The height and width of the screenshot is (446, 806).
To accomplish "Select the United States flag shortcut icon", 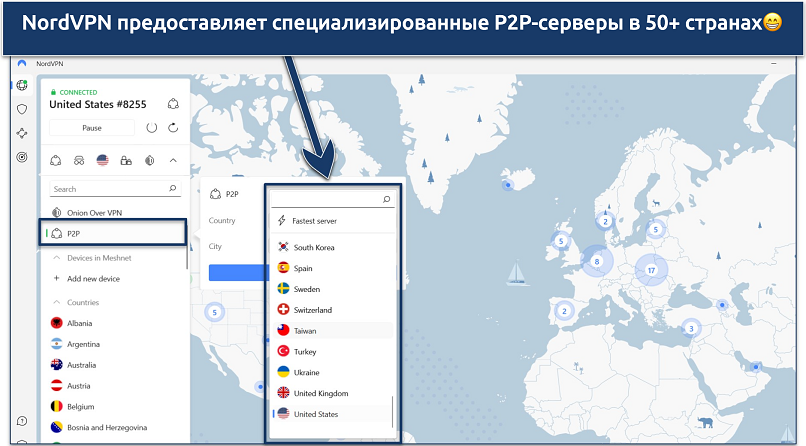I will (x=102, y=160).
